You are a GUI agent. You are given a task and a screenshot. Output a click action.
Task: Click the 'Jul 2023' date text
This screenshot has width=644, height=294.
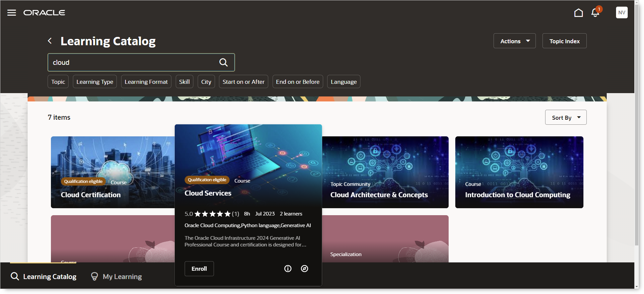click(x=265, y=214)
